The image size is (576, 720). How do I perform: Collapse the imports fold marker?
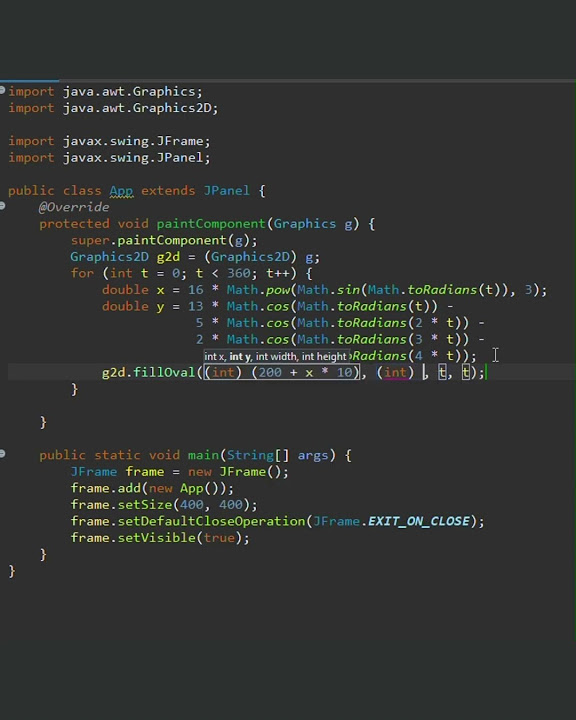pos(2,90)
